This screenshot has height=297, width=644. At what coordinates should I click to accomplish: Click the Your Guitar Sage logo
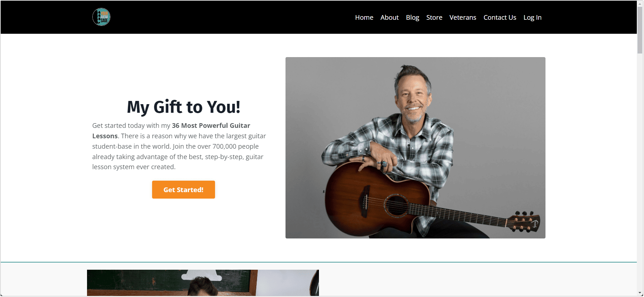click(101, 17)
